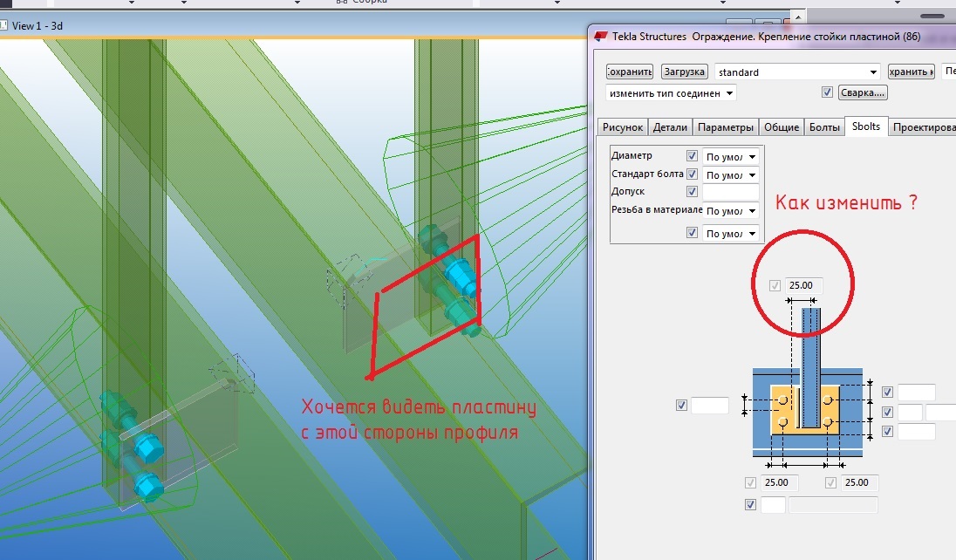Open the Диаметр value dropdown
The height and width of the screenshot is (560, 956).
pos(731,157)
